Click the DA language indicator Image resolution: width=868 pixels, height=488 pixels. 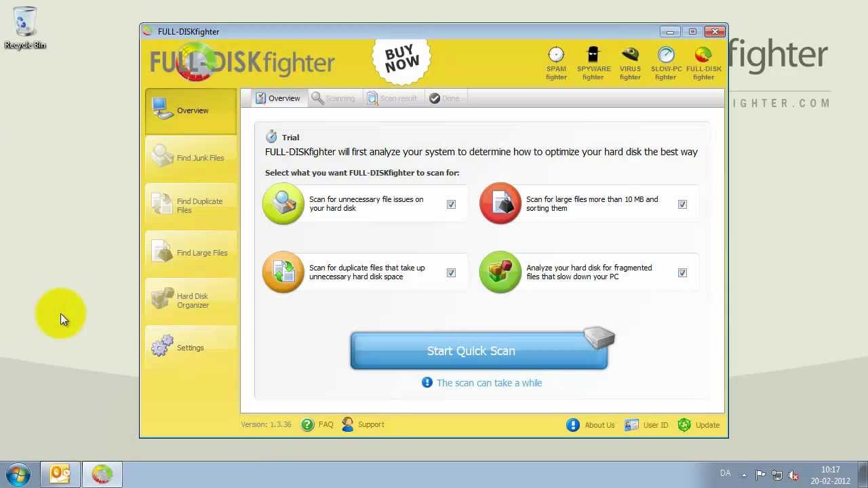point(725,473)
